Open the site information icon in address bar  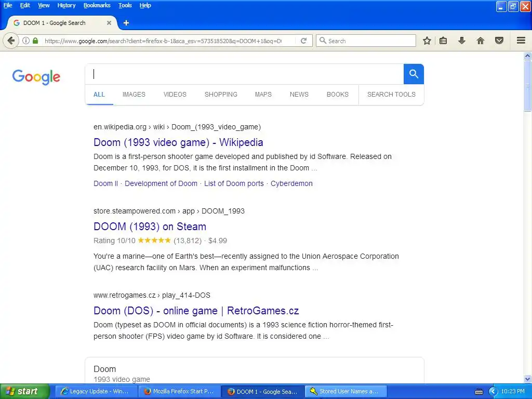[26, 41]
